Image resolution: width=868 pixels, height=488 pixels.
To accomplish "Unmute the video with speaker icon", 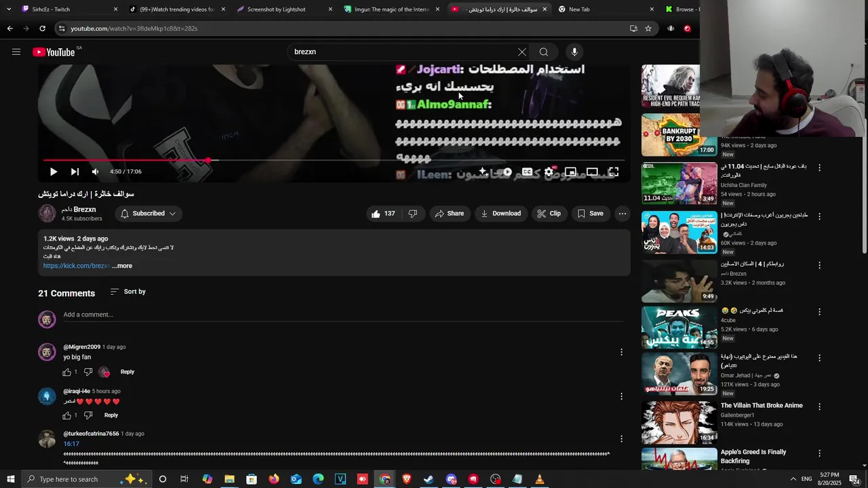I will click(96, 171).
